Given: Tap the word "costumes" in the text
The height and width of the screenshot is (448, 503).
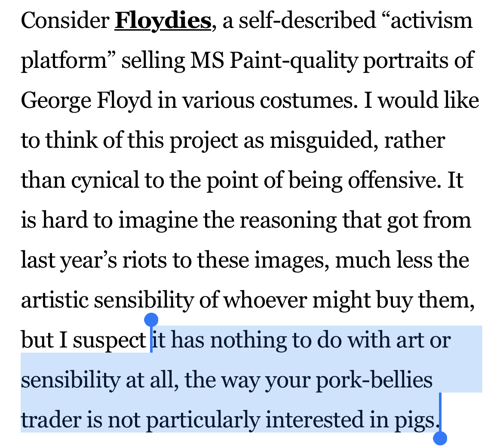Looking at the screenshot, I should click(x=309, y=101).
